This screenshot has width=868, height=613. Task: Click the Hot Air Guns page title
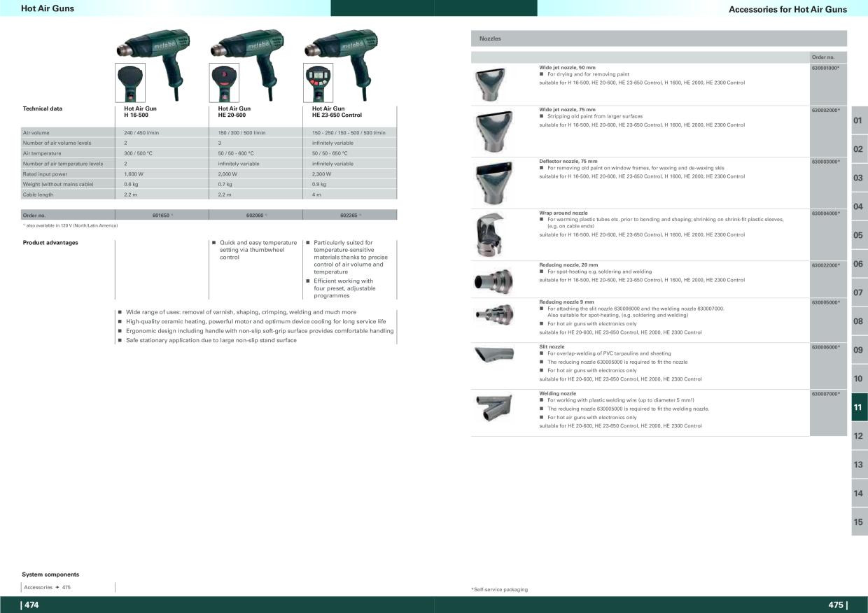48,8
